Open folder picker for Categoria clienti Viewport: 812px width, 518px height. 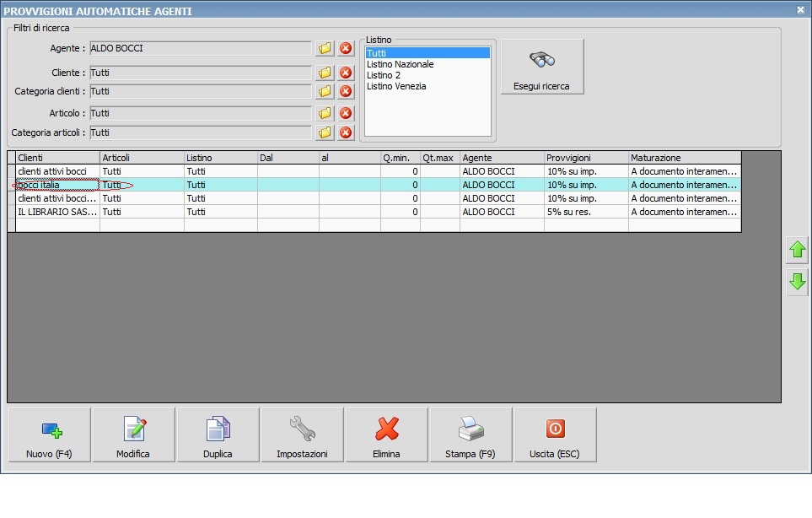[325, 91]
